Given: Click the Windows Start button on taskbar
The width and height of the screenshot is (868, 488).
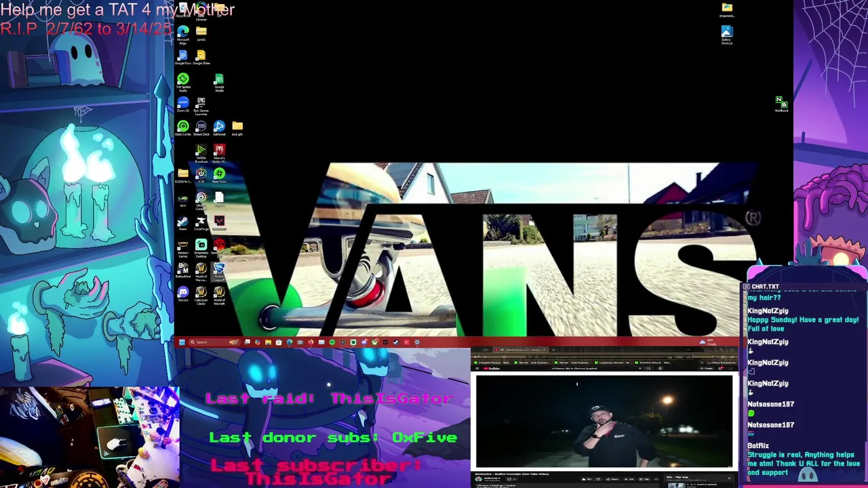Looking at the screenshot, I should [x=182, y=342].
